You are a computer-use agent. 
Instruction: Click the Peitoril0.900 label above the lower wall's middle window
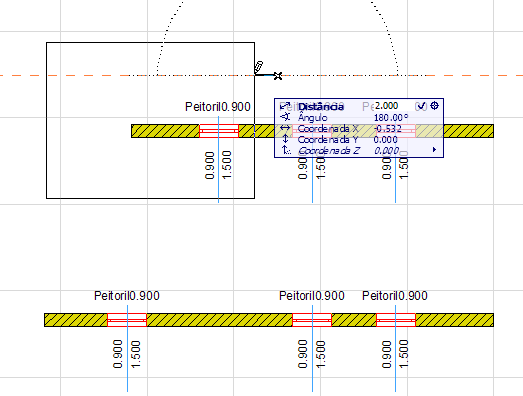tap(312, 296)
